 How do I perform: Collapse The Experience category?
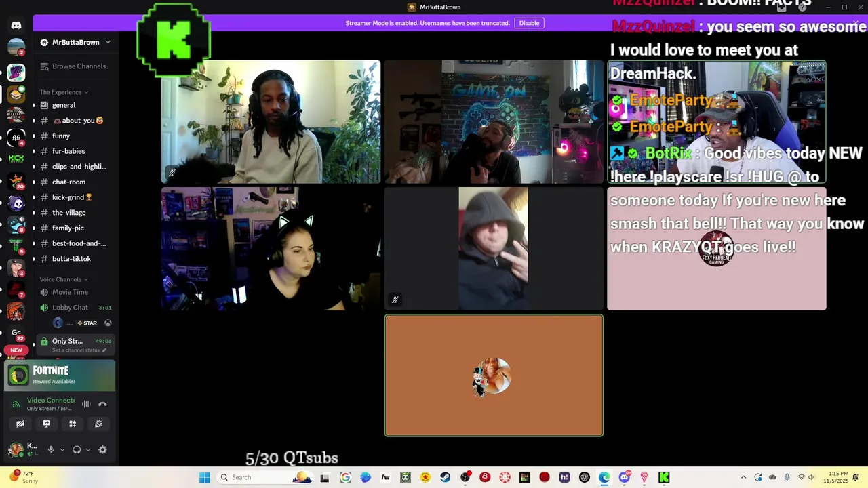(x=64, y=92)
